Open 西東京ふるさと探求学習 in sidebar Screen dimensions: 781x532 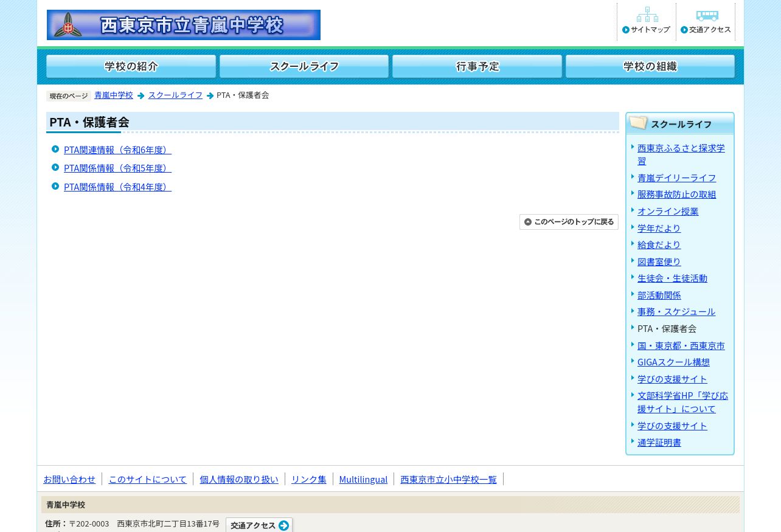tap(681, 154)
